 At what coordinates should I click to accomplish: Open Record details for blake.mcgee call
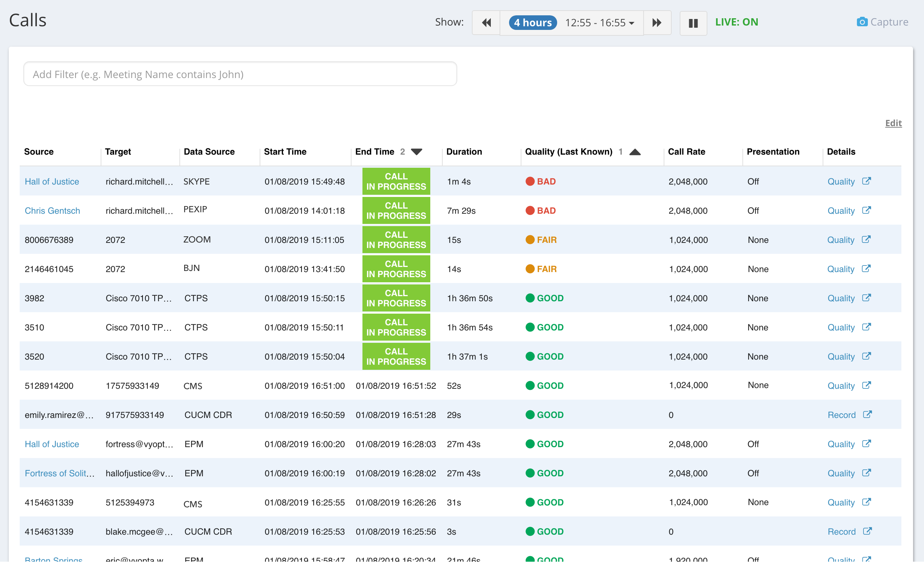[x=842, y=532]
